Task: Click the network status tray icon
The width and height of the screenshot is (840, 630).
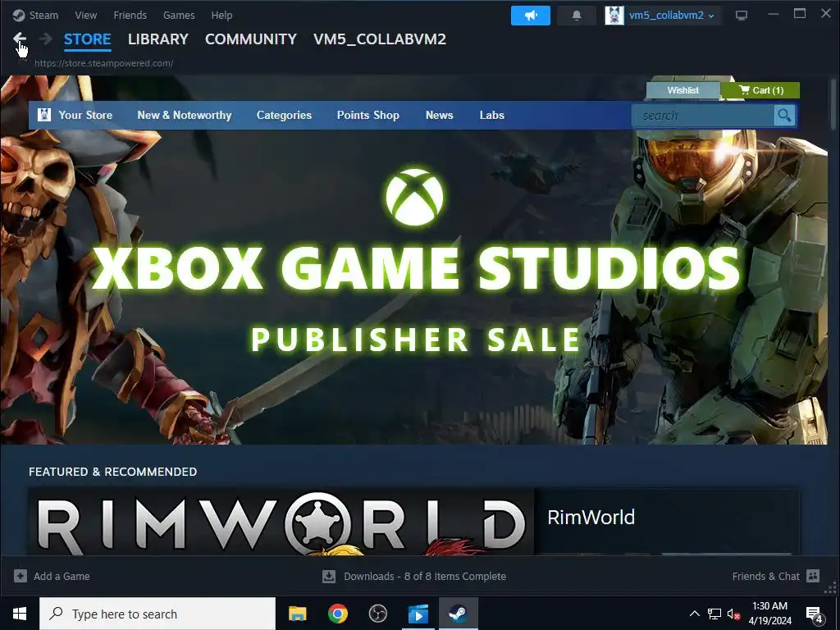Action: (x=714, y=614)
